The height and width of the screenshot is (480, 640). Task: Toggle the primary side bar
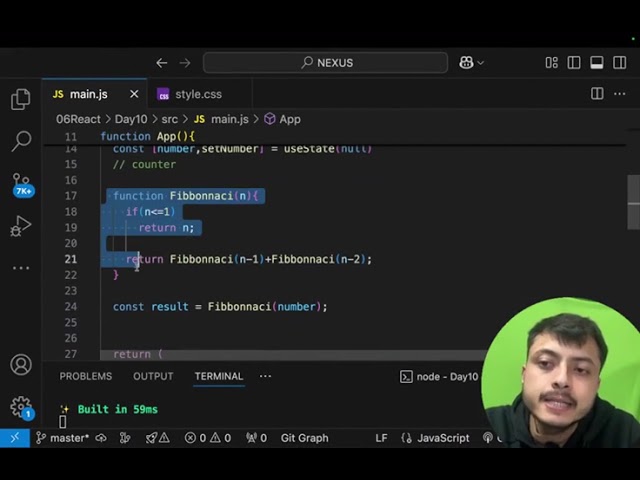(x=574, y=62)
